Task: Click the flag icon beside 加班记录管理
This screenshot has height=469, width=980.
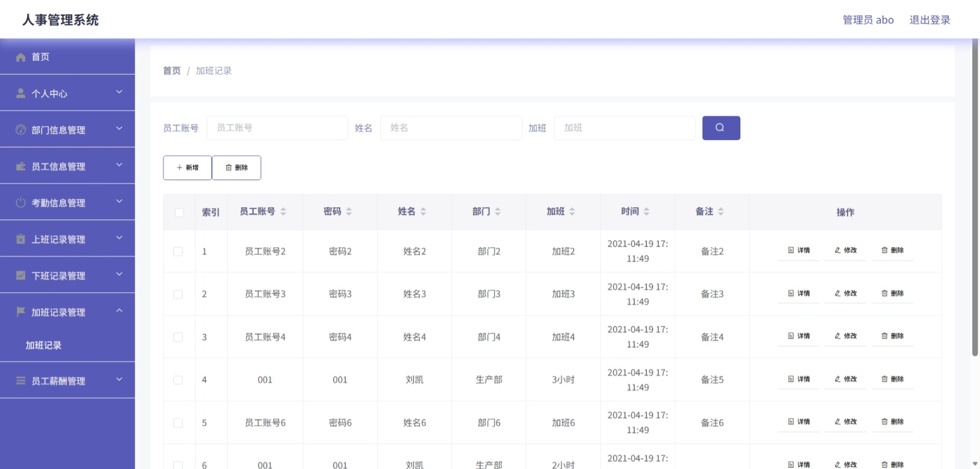Action: tap(21, 312)
